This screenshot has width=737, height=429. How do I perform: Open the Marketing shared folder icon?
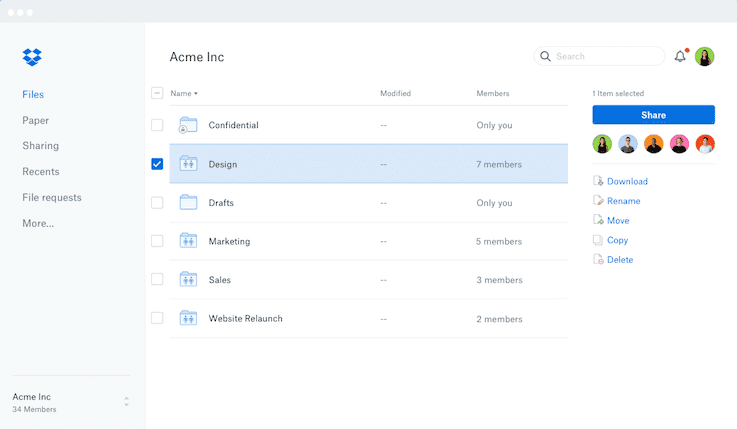[x=188, y=241]
